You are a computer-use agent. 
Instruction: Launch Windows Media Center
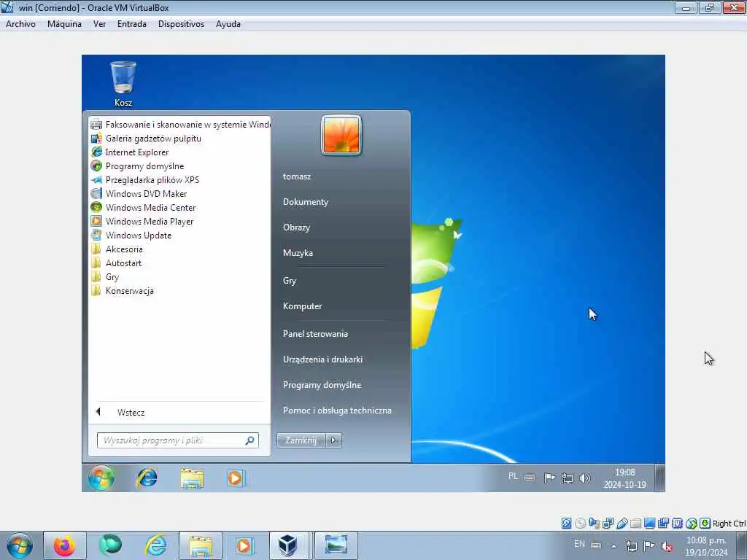pos(143,208)
